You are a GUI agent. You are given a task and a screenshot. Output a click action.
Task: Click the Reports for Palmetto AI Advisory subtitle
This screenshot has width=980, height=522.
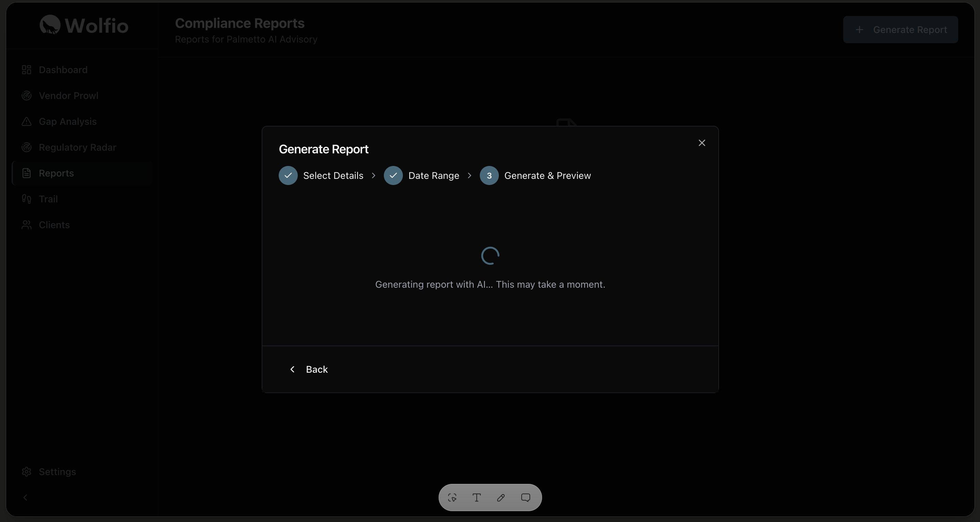click(x=246, y=39)
